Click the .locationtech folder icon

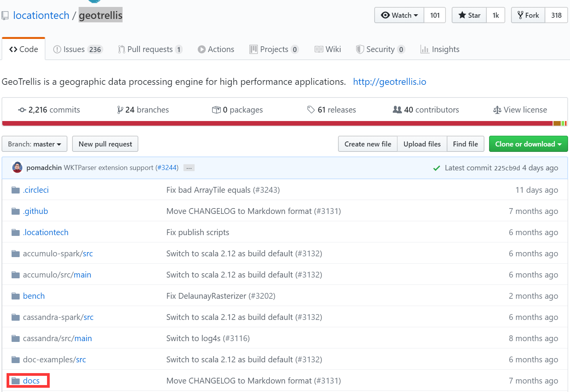click(x=15, y=232)
